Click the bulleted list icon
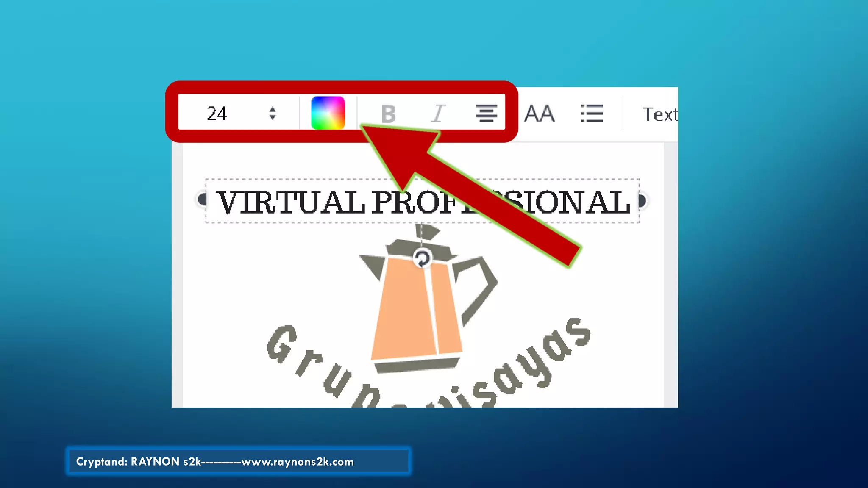The height and width of the screenshot is (488, 868). [592, 114]
